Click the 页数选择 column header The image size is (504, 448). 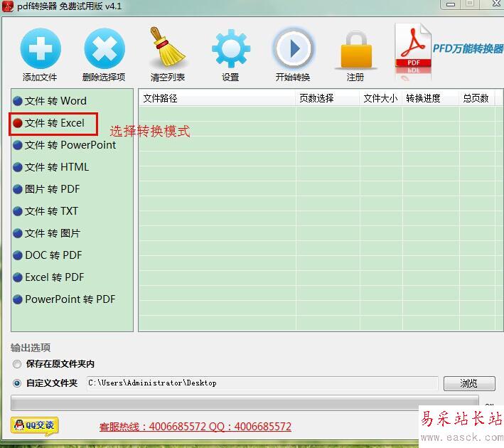328,98
